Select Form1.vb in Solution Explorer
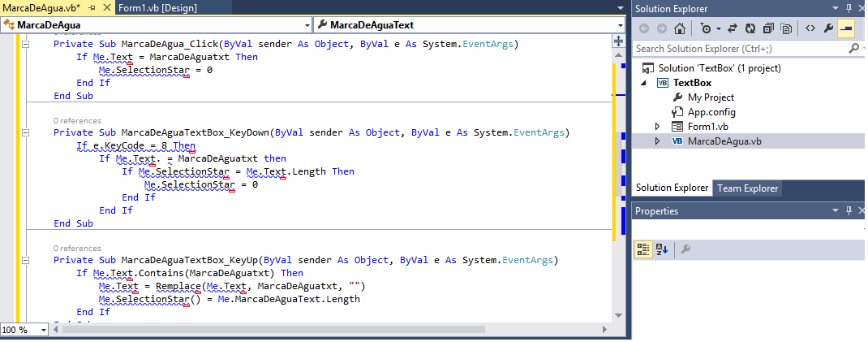This screenshot has width=868, height=342. click(708, 127)
